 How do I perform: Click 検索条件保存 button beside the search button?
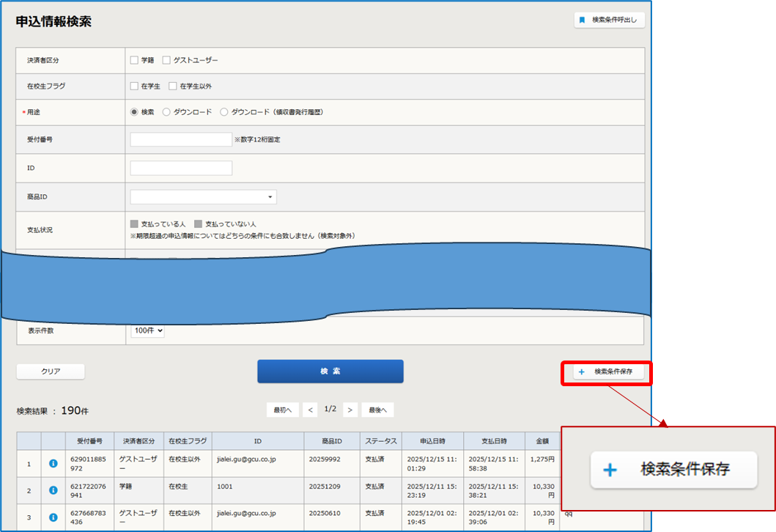pos(606,372)
